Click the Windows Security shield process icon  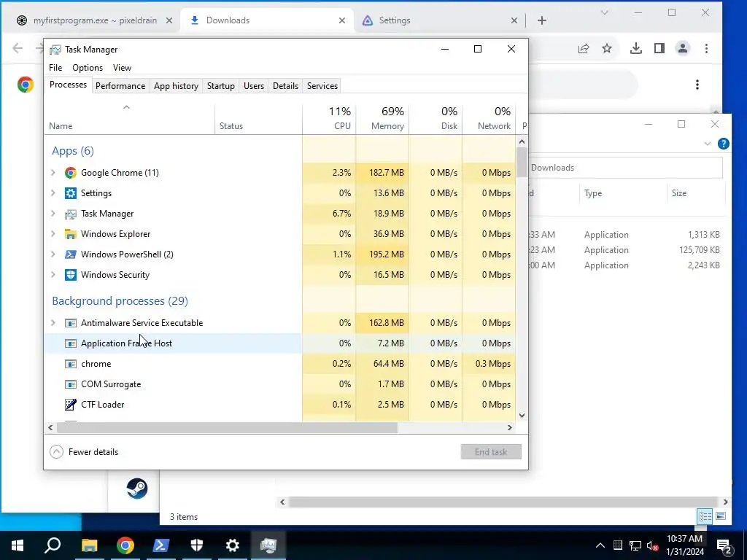click(71, 275)
